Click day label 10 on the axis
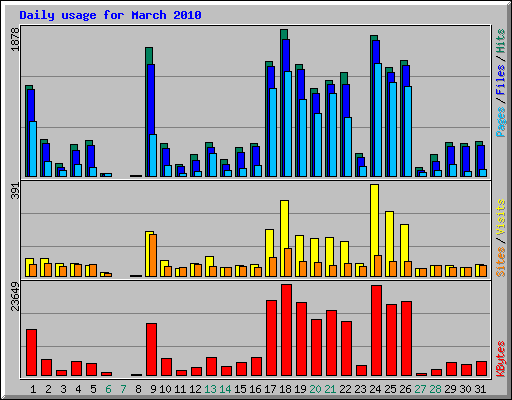512x400 pixels. (165, 389)
